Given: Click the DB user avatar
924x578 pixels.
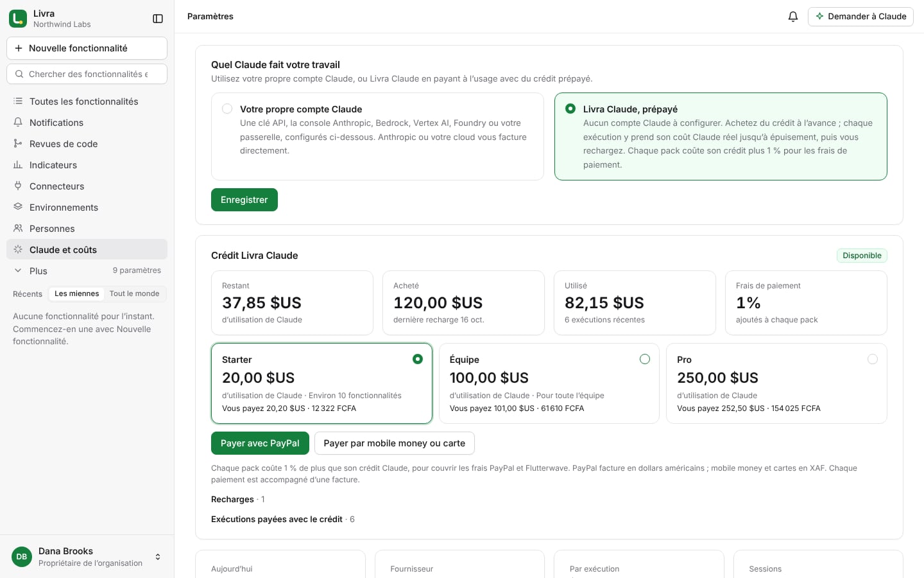Looking at the screenshot, I should [x=22, y=557].
